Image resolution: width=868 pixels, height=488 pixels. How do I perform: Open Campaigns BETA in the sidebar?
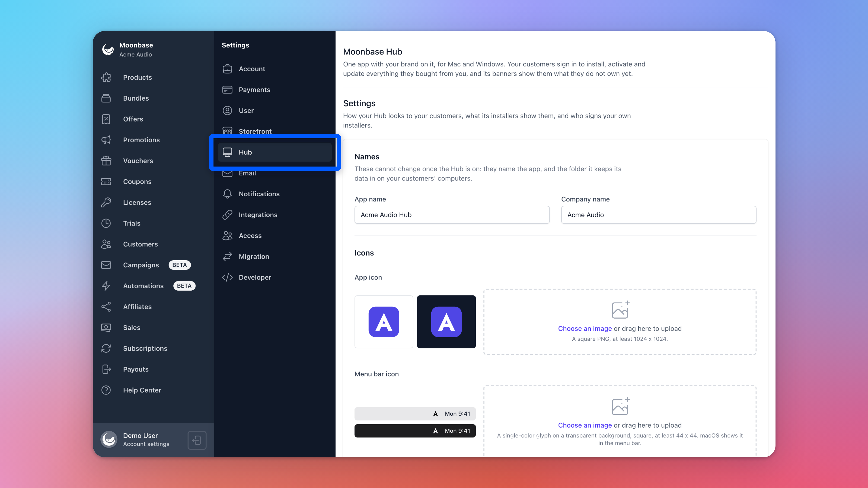coord(153,265)
